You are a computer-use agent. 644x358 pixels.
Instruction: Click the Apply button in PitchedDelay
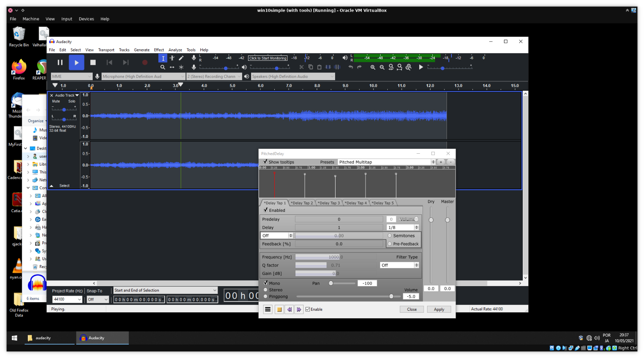pyautogui.click(x=439, y=309)
